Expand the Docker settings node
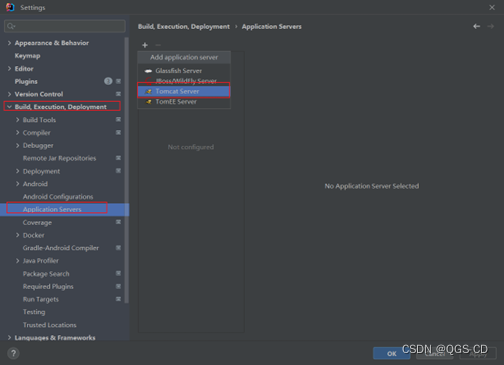The image size is (504, 365). point(17,235)
